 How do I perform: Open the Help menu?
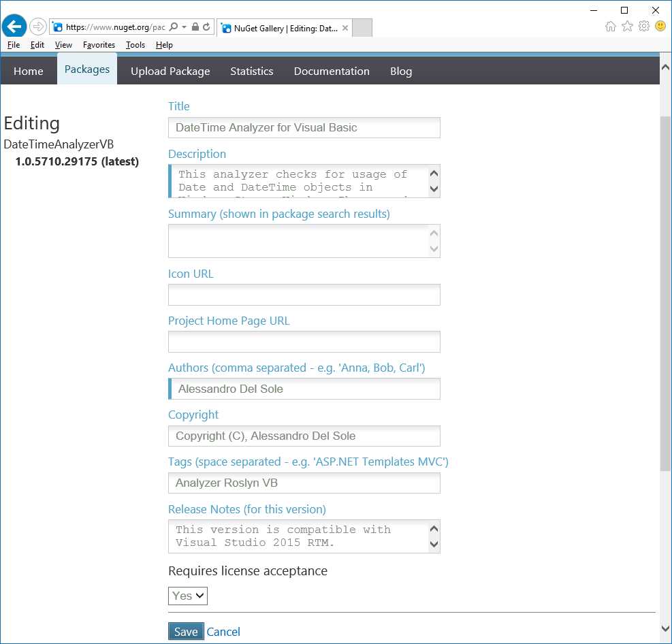pos(164,45)
